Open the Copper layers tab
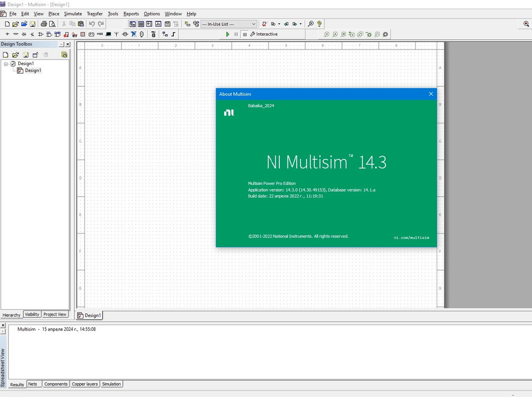532x397 pixels. point(85,384)
